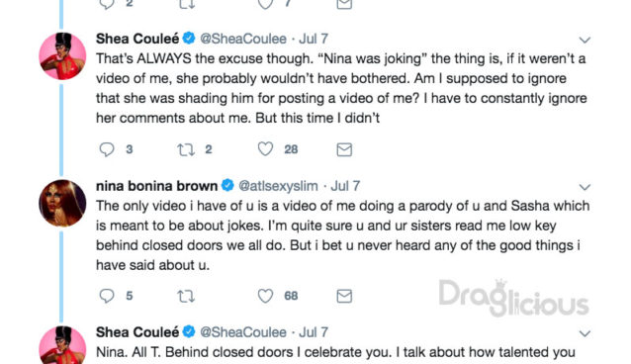Retweet Shea Couleé's tweet with 2 retweets
Image resolution: width=631 pixels, height=364 pixels.
click(186, 149)
